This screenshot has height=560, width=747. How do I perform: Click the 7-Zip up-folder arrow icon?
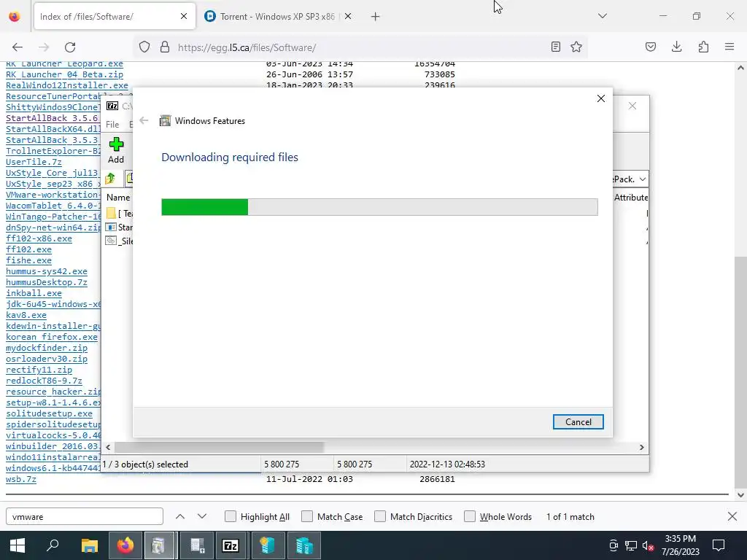point(111,179)
